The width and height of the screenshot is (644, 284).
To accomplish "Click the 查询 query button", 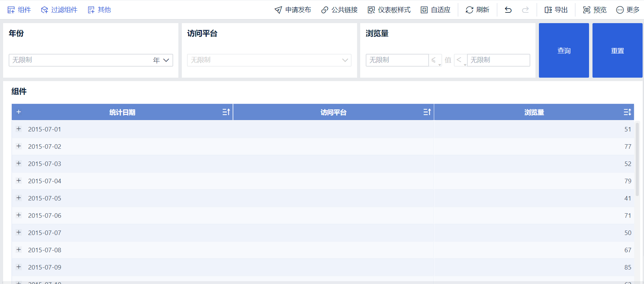I will point(564,50).
